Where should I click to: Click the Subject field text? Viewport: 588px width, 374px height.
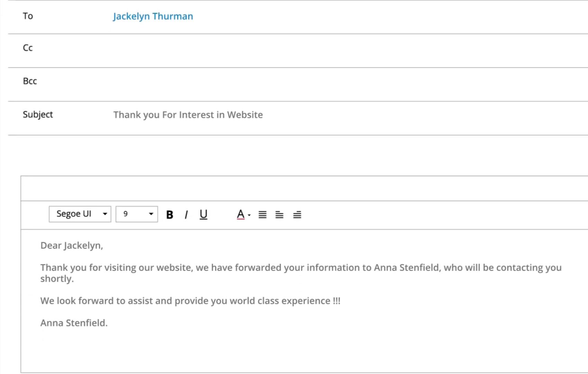click(188, 115)
